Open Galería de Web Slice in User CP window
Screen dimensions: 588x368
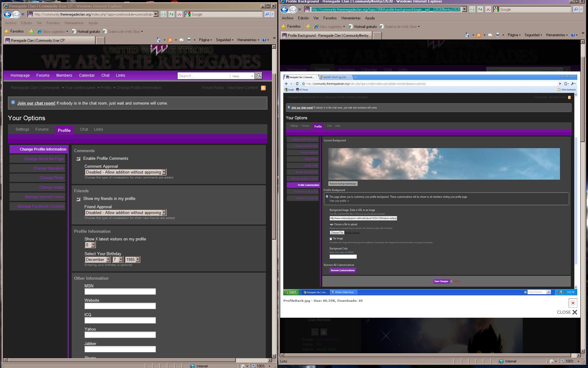point(123,31)
